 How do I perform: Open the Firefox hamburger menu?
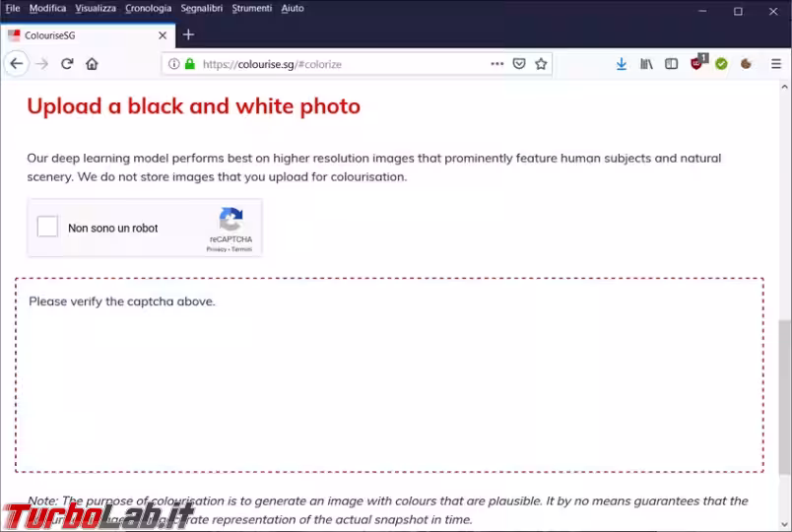coord(776,64)
